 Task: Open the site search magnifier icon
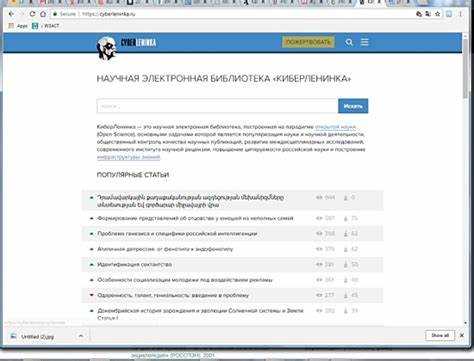pyautogui.click(x=349, y=42)
